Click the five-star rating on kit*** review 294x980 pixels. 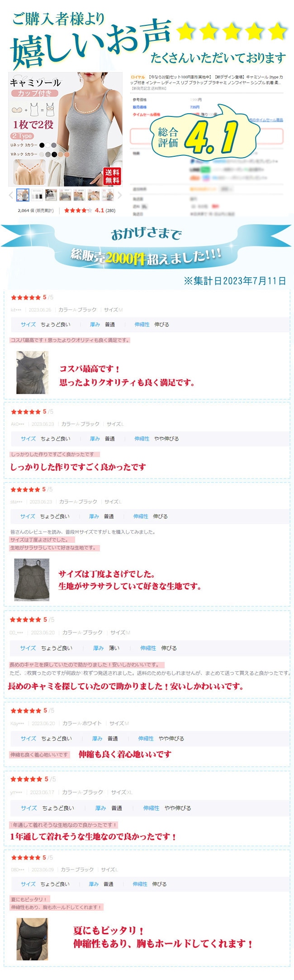click(26, 298)
